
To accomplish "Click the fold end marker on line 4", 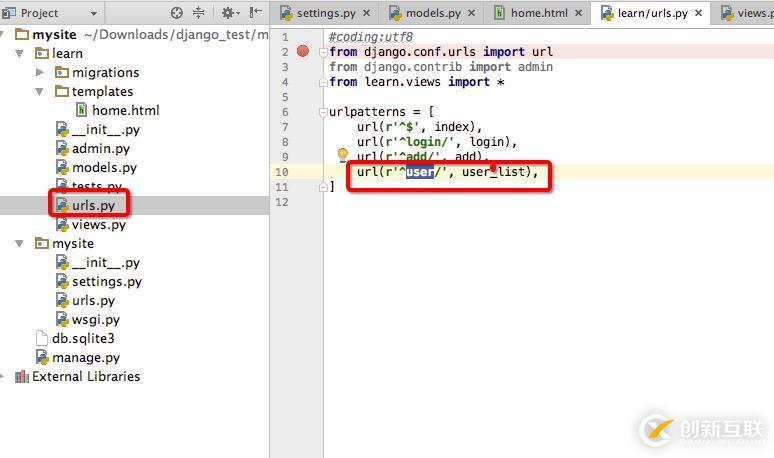I will tap(323, 82).
